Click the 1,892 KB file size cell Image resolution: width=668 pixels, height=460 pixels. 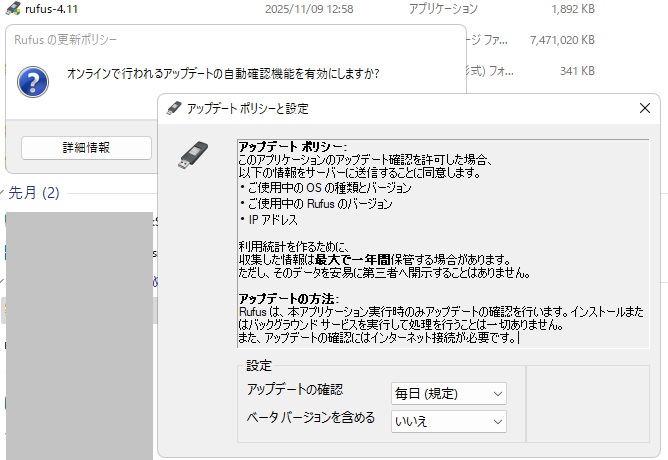pyautogui.click(x=573, y=9)
